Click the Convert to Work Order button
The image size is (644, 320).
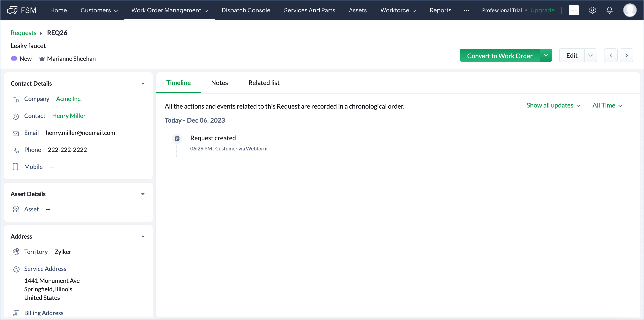[500, 56]
